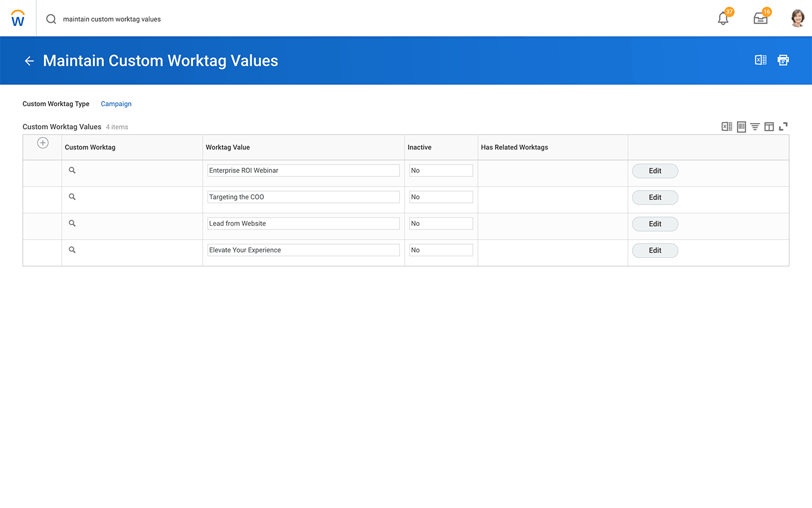This screenshot has width=812, height=508.
Task: Open the notifications bell
Action: (723, 19)
